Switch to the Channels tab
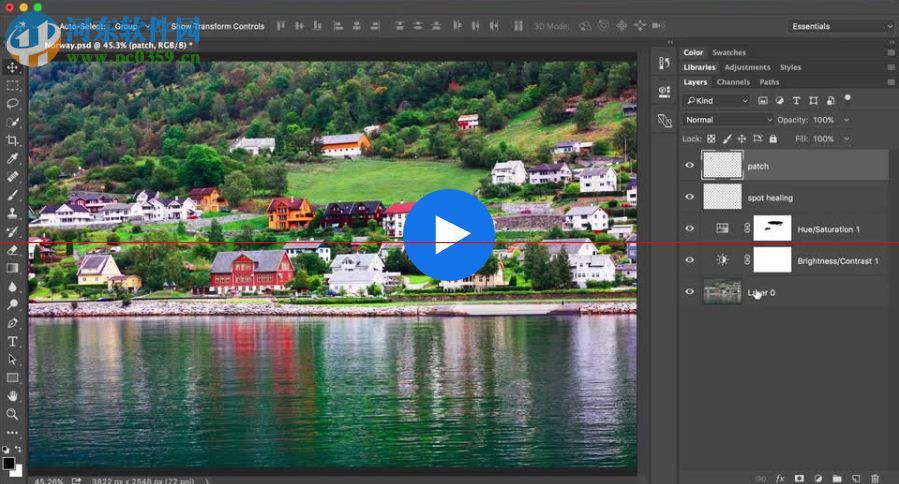The height and width of the screenshot is (484, 899). 733,82
